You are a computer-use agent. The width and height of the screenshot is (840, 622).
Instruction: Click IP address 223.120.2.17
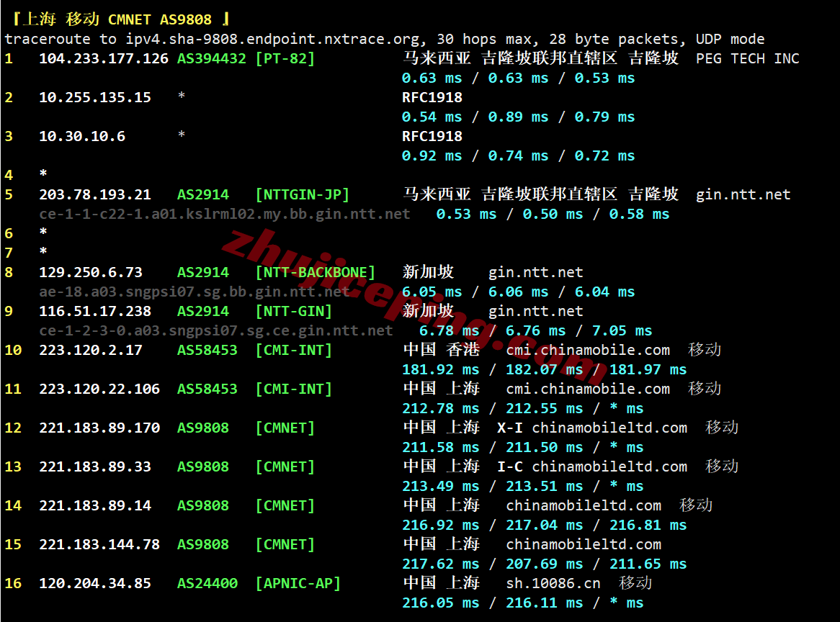point(91,350)
